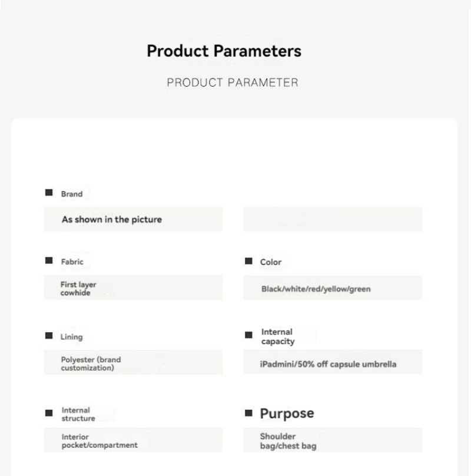Screen dimensions: 471x476
Task: Click the empty field right of Brand value
Action: click(x=333, y=219)
